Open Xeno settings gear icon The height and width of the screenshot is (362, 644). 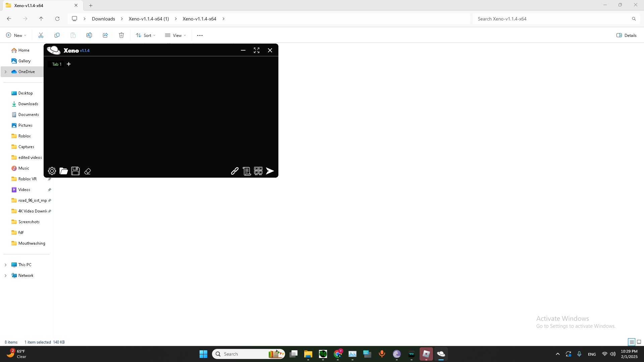(52, 171)
